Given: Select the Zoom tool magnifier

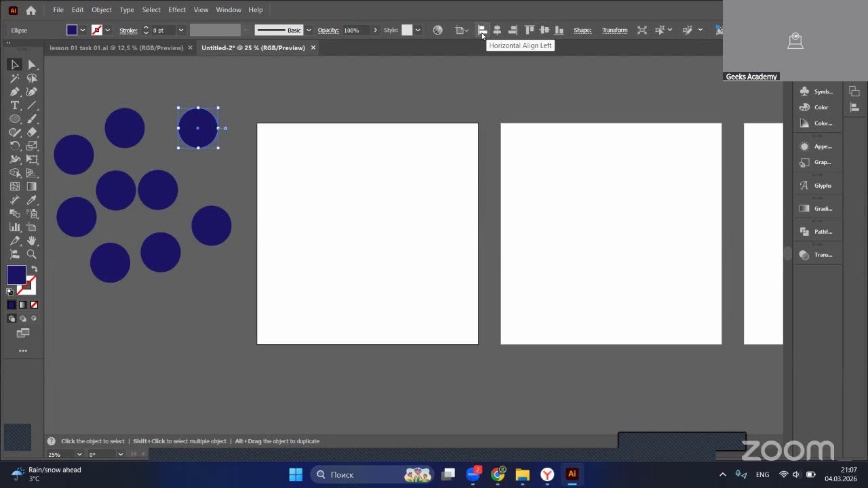Looking at the screenshot, I should tap(32, 254).
